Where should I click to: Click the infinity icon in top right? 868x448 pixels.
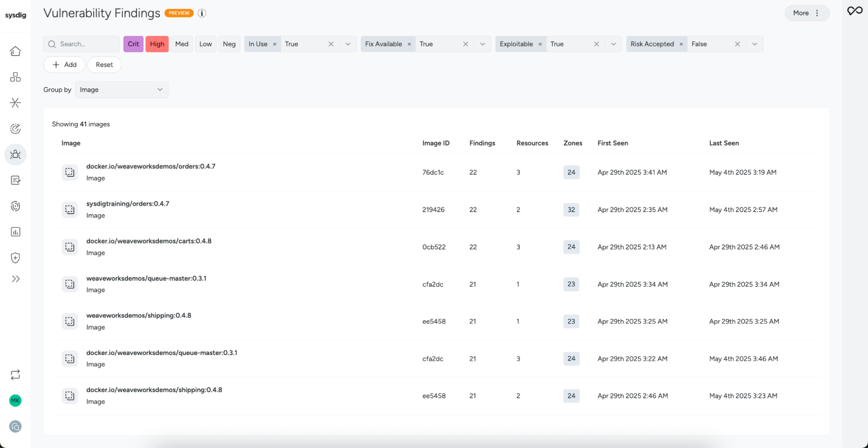(x=855, y=11)
